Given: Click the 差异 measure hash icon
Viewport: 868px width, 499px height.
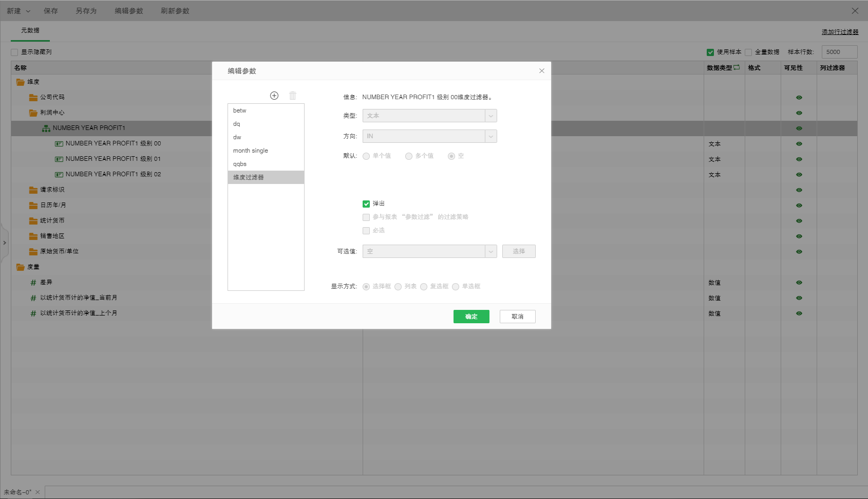Looking at the screenshot, I should click(x=33, y=283).
